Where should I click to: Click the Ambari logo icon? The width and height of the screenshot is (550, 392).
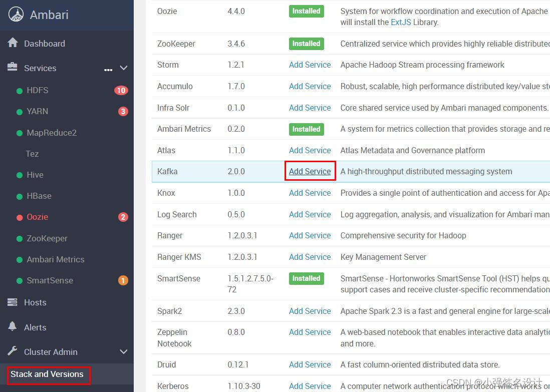(x=16, y=15)
